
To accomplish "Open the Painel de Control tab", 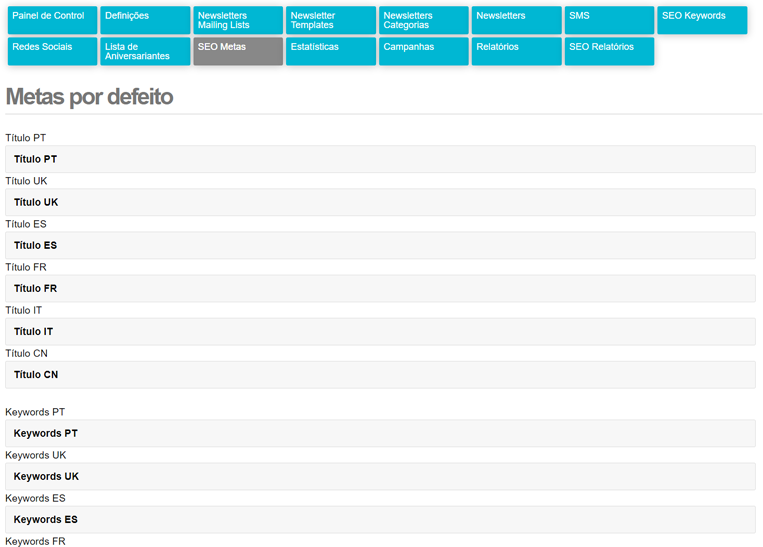I will click(x=52, y=20).
